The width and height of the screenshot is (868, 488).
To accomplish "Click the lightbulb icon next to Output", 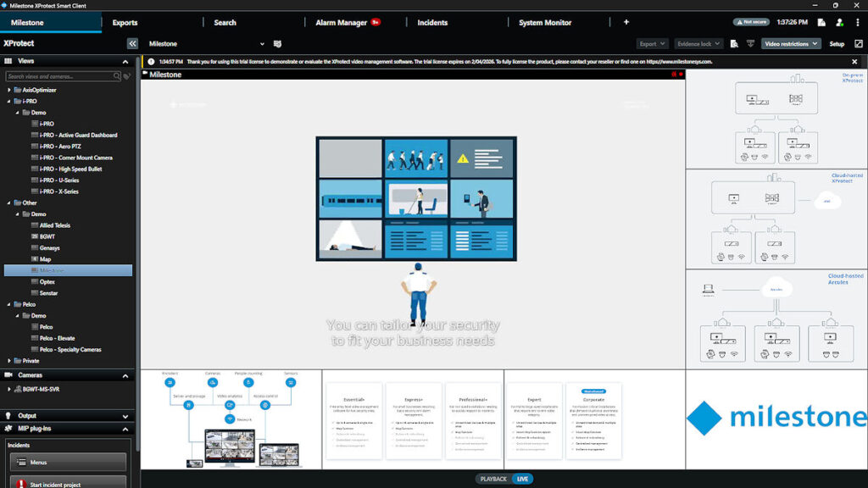I will (x=8, y=415).
